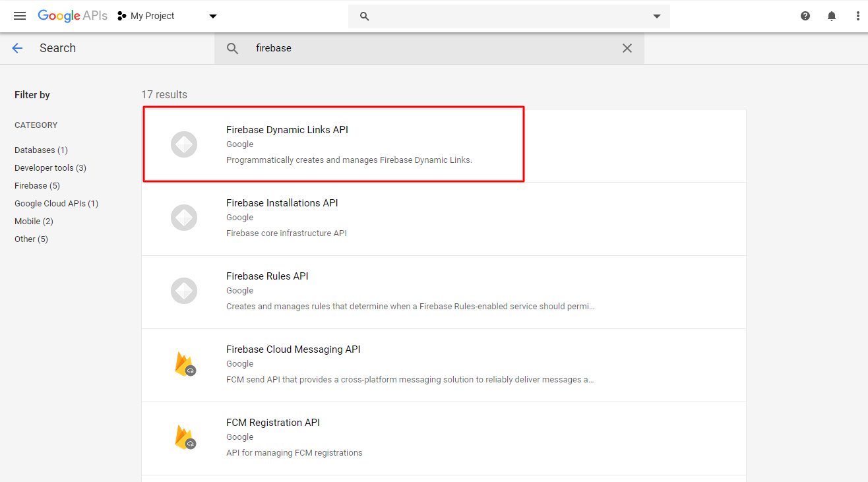Open Firebase Cloud Messaging API result

444,365
